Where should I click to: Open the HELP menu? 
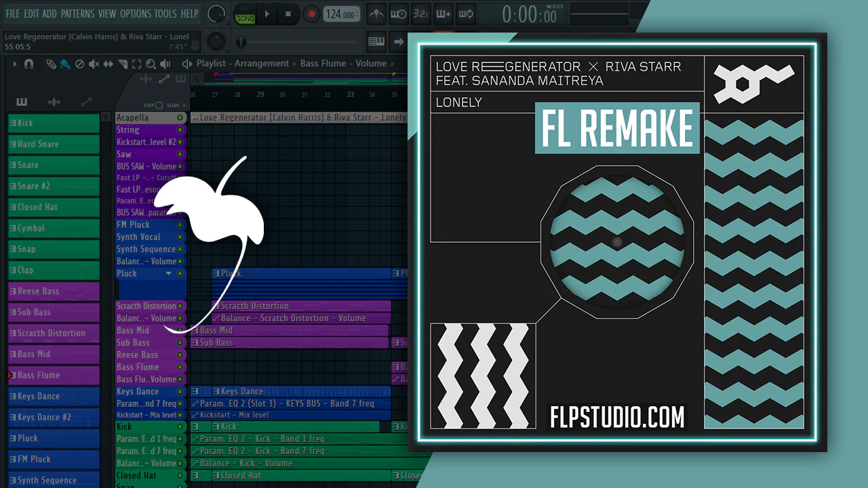tap(189, 14)
